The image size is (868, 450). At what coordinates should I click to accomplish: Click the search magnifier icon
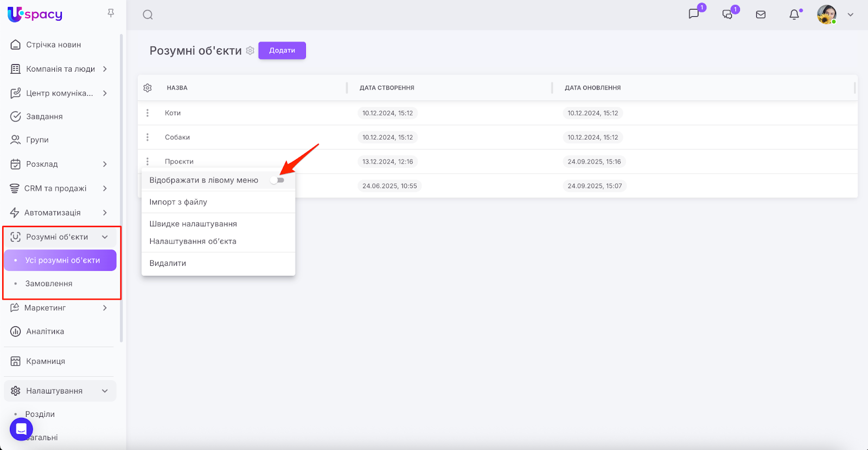pyautogui.click(x=148, y=15)
